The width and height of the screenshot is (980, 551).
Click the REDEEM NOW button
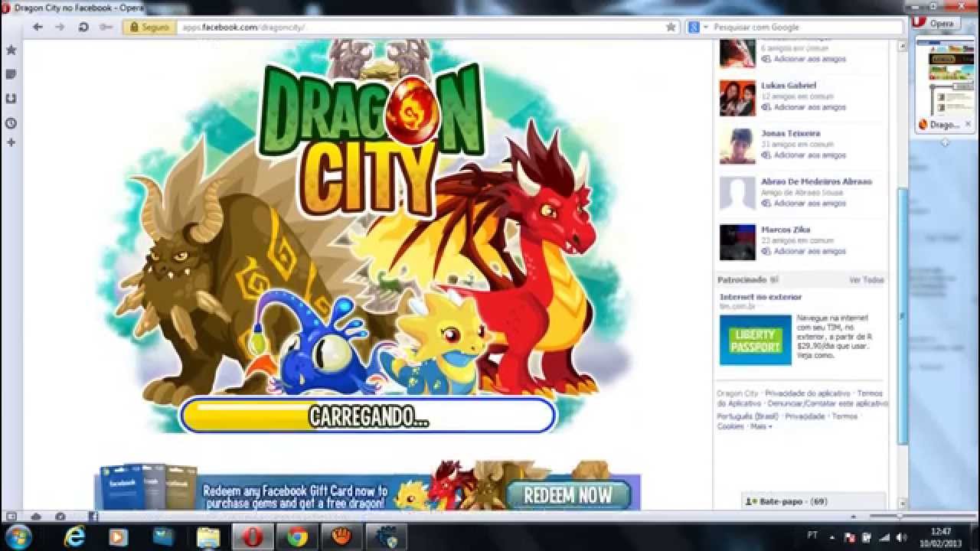[568, 495]
